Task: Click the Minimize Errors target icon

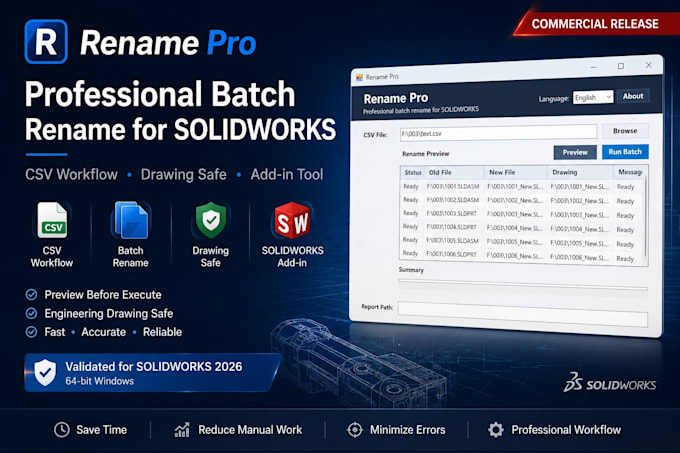Action: pos(355,430)
